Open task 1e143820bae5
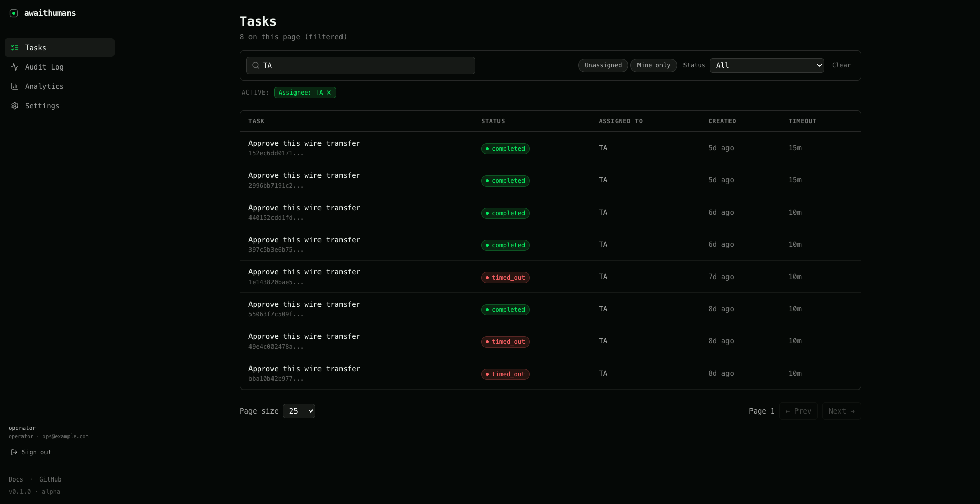The width and height of the screenshot is (980, 504). [551, 277]
